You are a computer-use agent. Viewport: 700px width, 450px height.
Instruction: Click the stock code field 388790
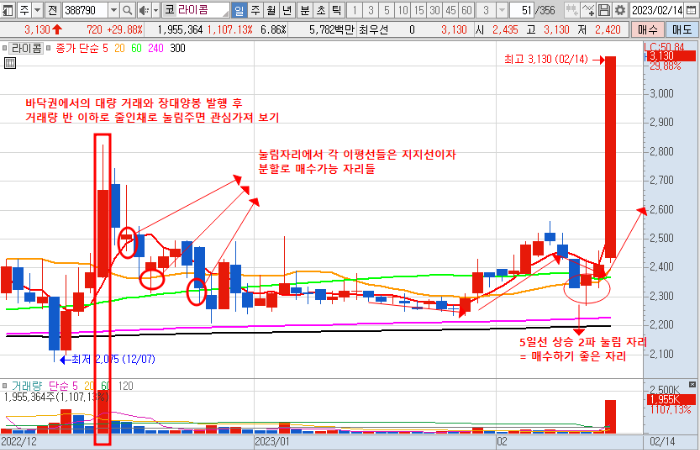[85, 10]
